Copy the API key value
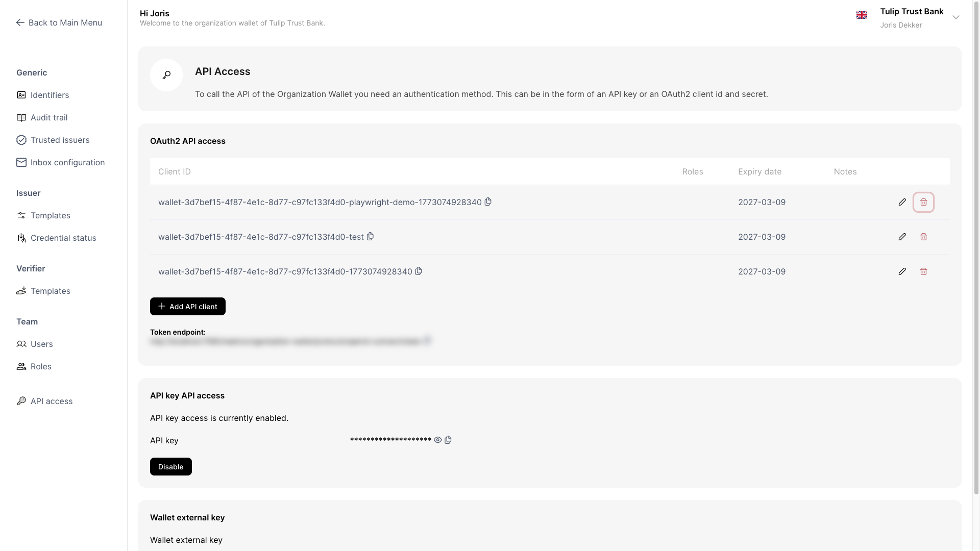The width and height of the screenshot is (980, 551). [448, 440]
